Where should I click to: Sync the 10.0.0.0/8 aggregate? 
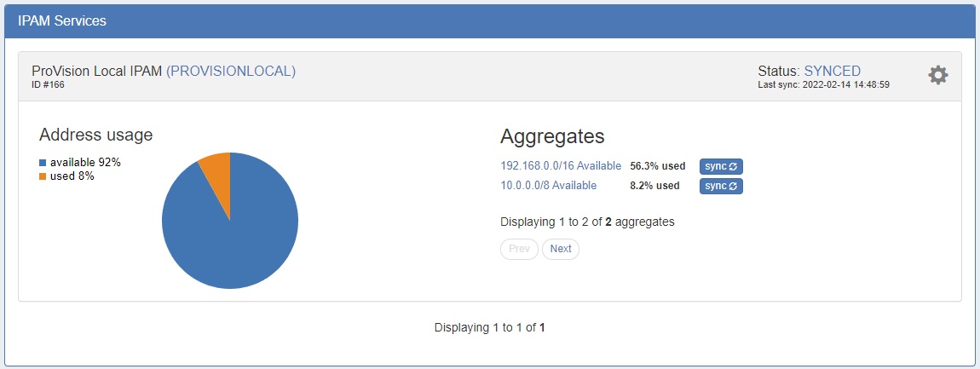click(721, 186)
